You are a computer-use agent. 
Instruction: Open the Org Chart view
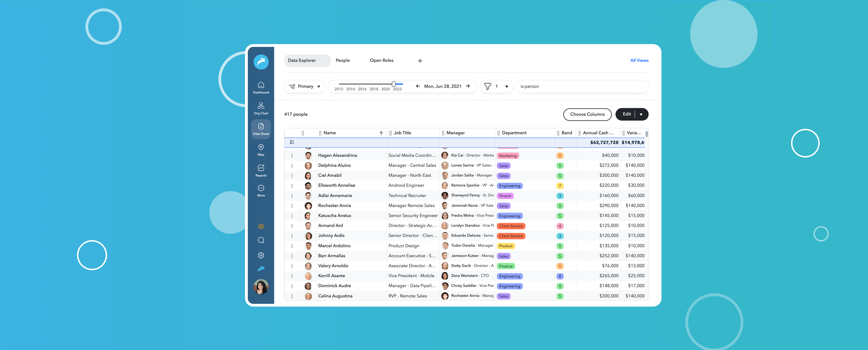tap(261, 108)
